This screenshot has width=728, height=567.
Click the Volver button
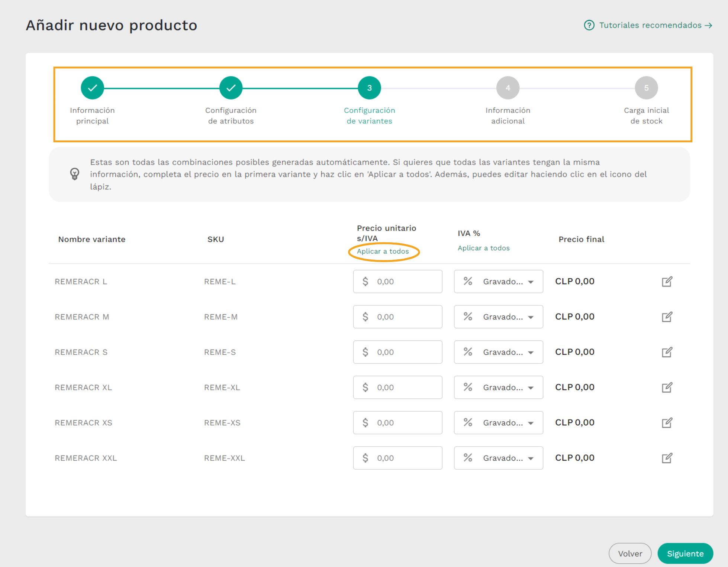[630, 554]
